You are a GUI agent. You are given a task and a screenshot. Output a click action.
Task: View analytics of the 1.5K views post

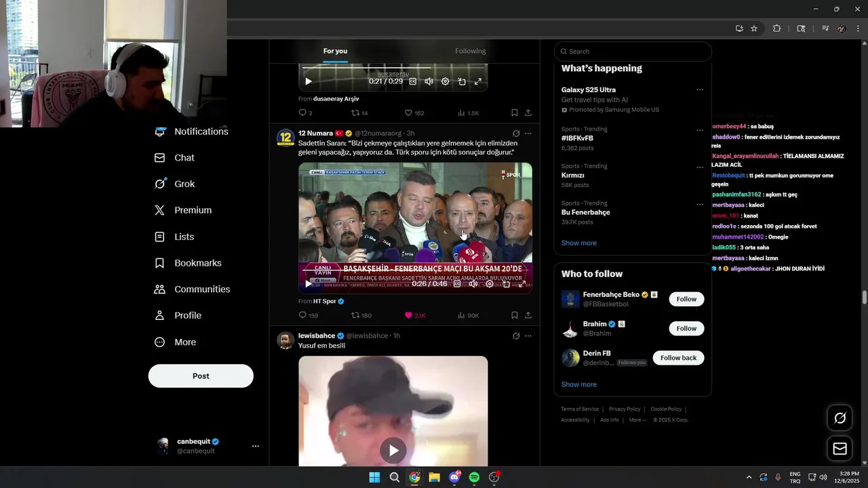click(469, 113)
